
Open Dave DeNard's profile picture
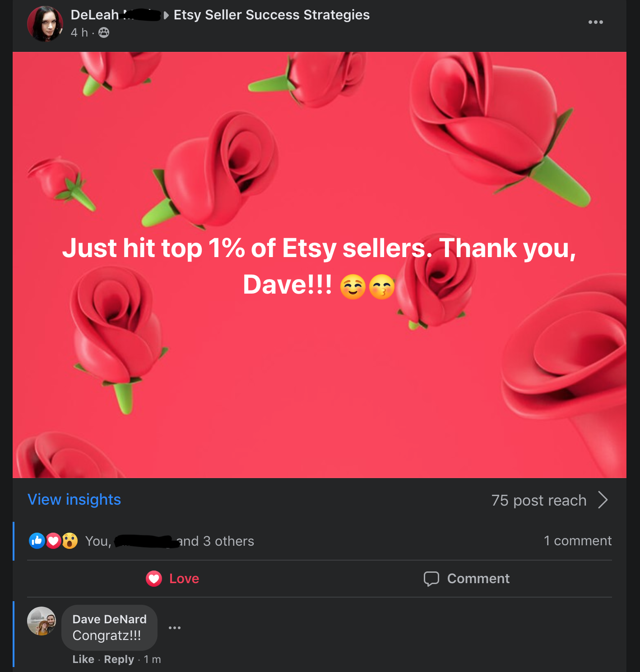tap(42, 621)
